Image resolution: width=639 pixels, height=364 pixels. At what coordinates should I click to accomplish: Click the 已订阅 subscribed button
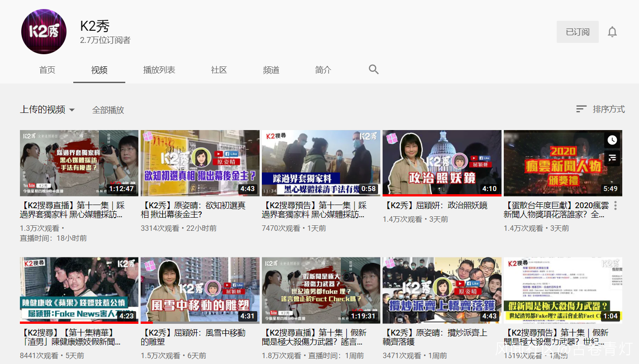click(577, 32)
